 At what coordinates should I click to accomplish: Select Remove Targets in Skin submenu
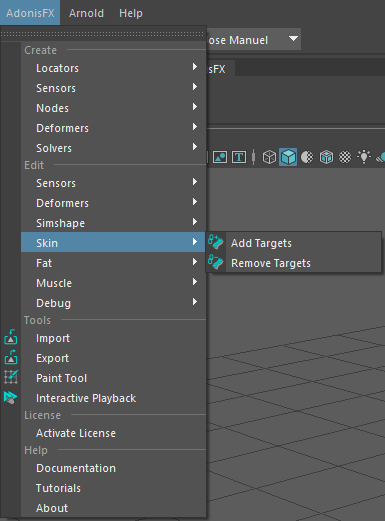pyautogui.click(x=294, y=263)
